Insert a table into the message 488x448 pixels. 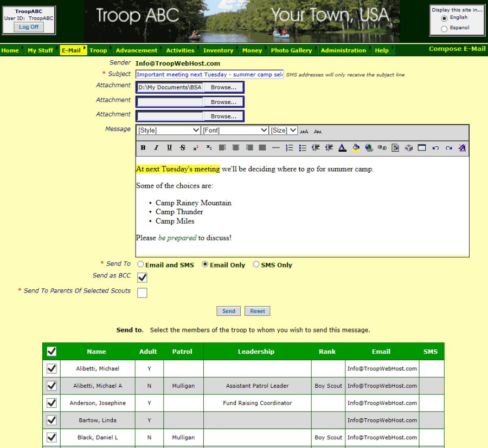pyautogui.click(x=422, y=148)
